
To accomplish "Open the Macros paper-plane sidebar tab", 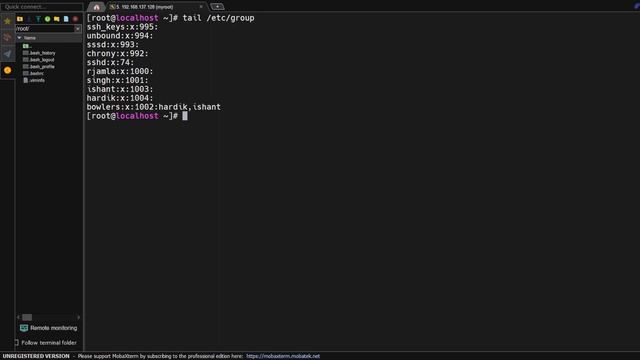I will (7, 54).
